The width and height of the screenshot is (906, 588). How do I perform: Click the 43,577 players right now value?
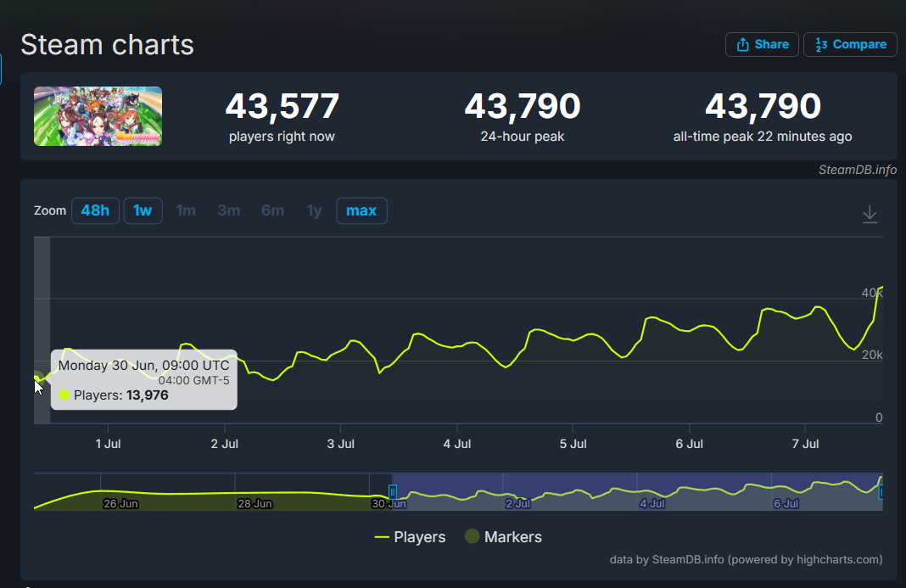click(x=282, y=106)
